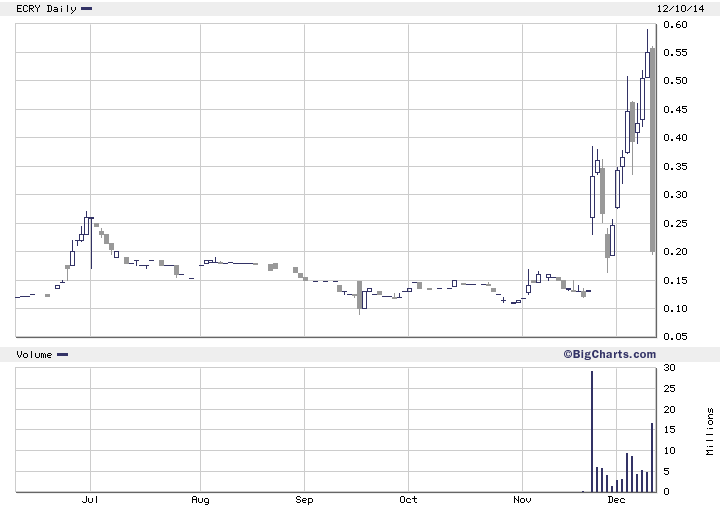
Task: Click the 25 volume axis label
Action: click(x=669, y=389)
